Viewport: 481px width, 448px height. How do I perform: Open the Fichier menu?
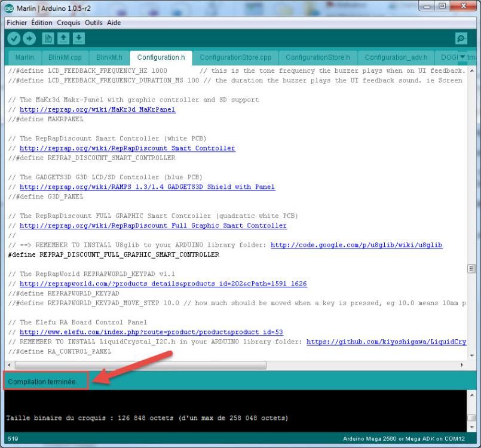click(17, 23)
